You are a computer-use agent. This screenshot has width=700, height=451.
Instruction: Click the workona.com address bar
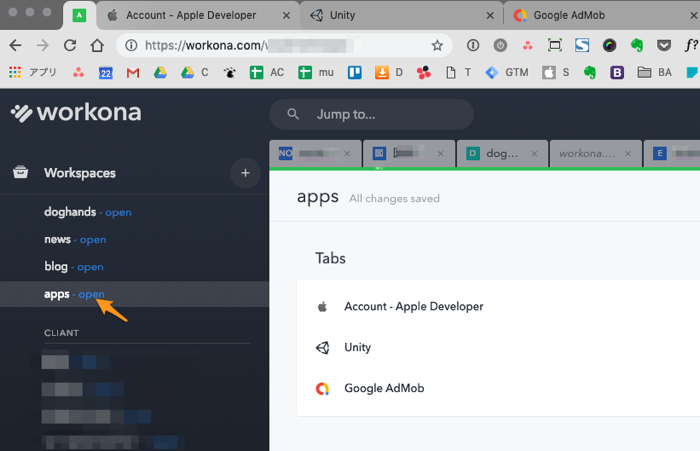[284, 45]
